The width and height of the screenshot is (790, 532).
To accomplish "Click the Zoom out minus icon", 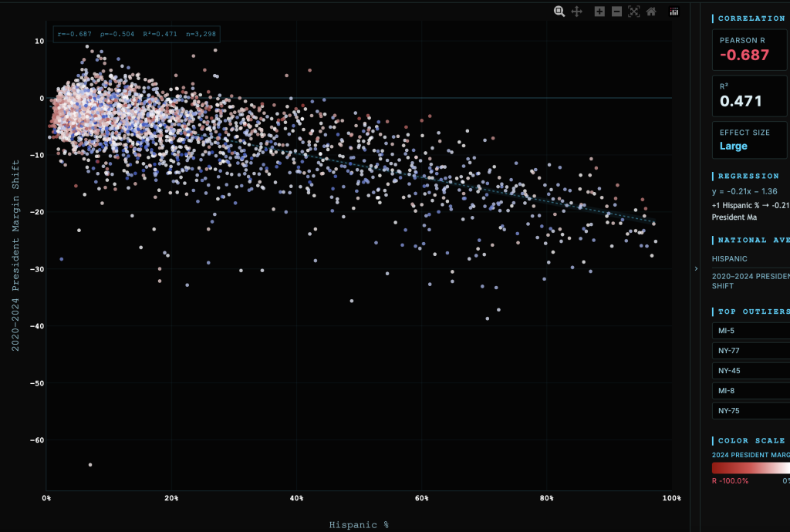I will [x=616, y=12].
